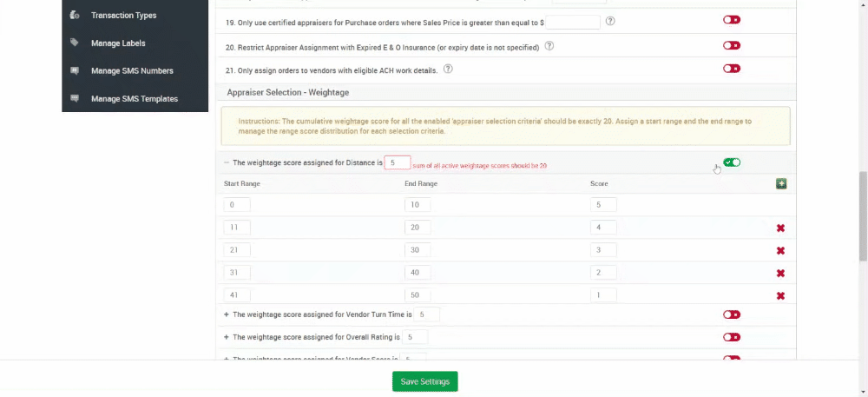This screenshot has width=868, height=397.
Task: Toggle rule 21 ACH work details
Action: [x=731, y=69]
